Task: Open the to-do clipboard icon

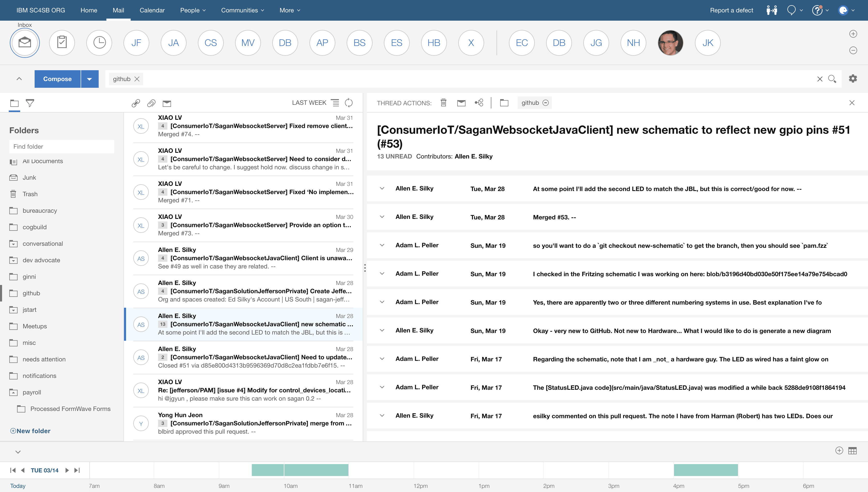Action: pyautogui.click(x=62, y=43)
